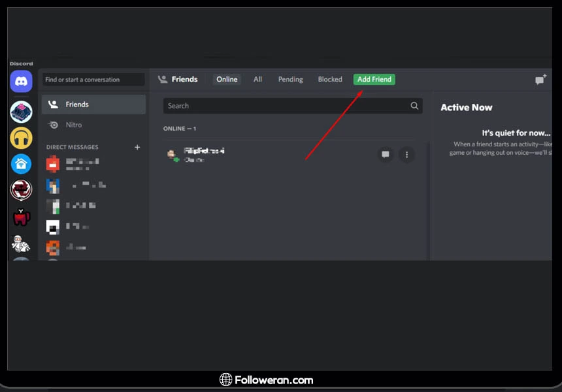Open the blue house server icon
The height and width of the screenshot is (392, 562).
[x=21, y=164]
